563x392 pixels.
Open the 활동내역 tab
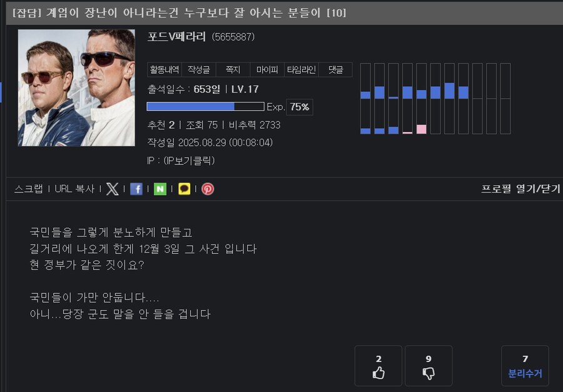pyautogui.click(x=164, y=69)
